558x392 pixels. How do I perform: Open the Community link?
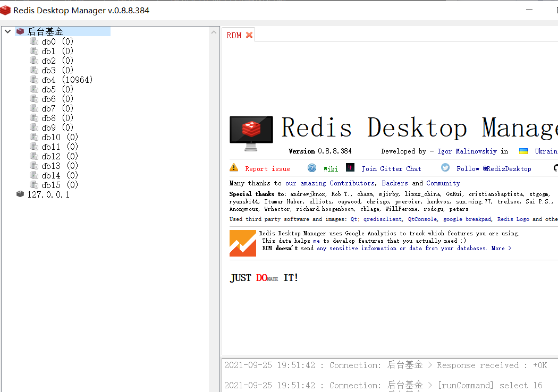pyautogui.click(x=443, y=183)
